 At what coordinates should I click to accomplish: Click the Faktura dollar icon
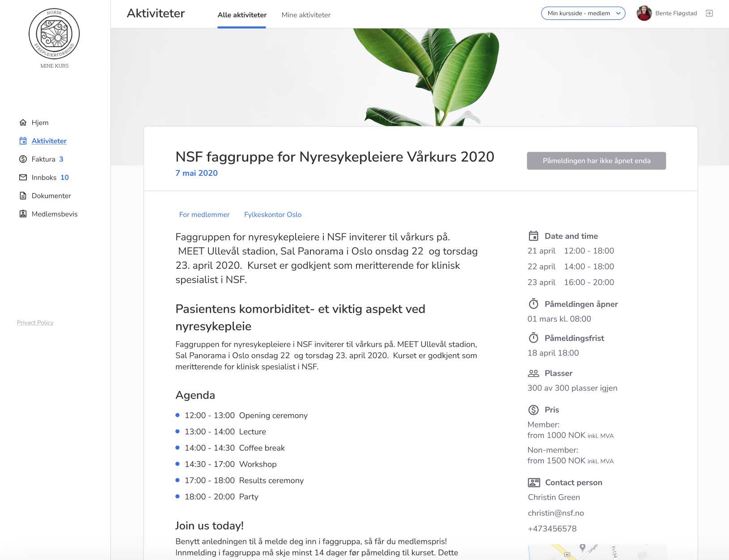click(x=23, y=159)
